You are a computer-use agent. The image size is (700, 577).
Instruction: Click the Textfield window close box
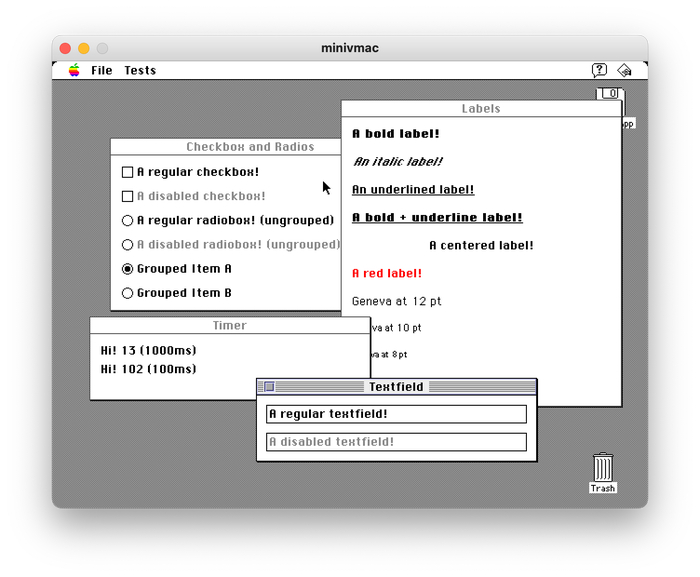269,387
